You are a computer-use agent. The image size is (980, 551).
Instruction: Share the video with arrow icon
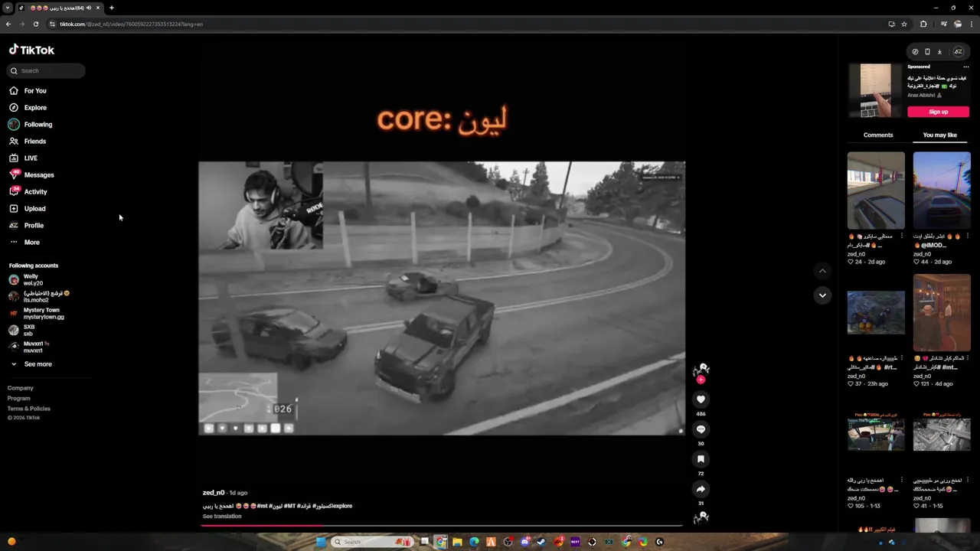point(701,488)
